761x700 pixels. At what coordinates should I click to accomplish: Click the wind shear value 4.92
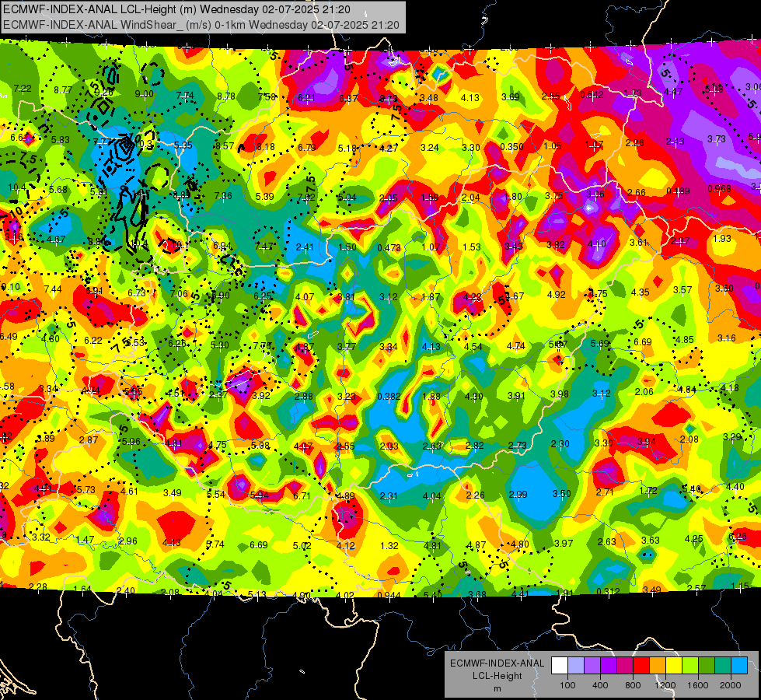tap(557, 294)
